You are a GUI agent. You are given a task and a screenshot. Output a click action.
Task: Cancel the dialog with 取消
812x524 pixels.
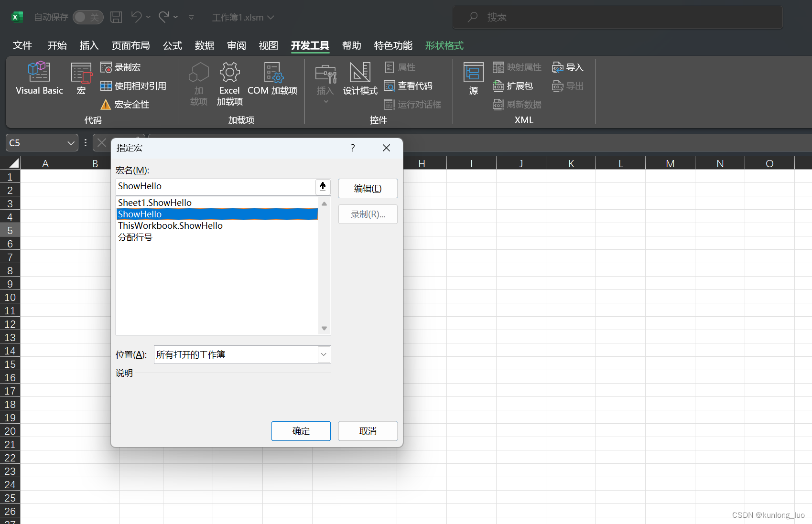pos(368,431)
